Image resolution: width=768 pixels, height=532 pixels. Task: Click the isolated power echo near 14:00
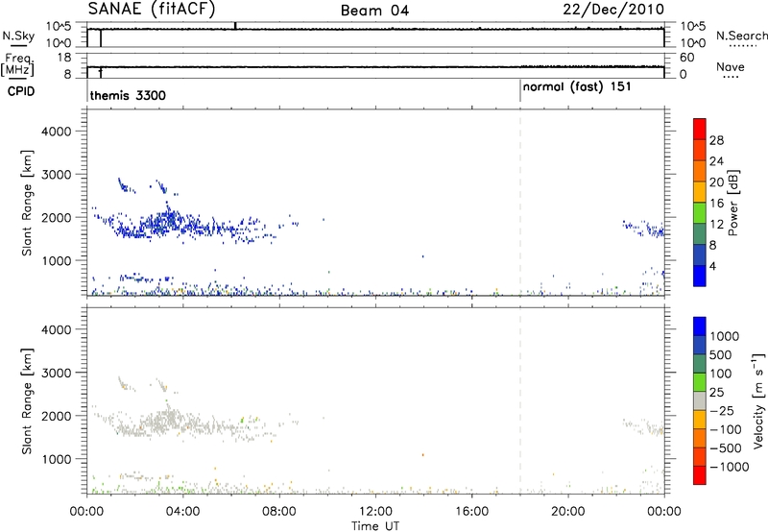(x=422, y=256)
